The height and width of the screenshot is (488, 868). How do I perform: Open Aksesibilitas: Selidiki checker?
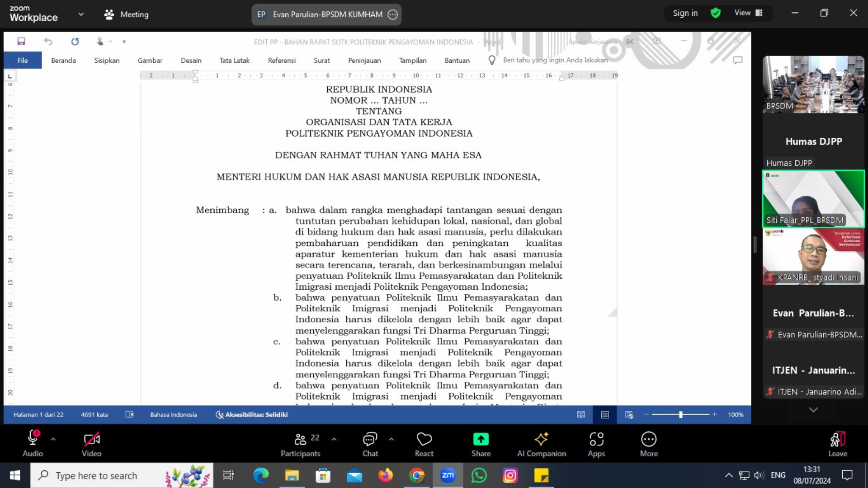252,414
